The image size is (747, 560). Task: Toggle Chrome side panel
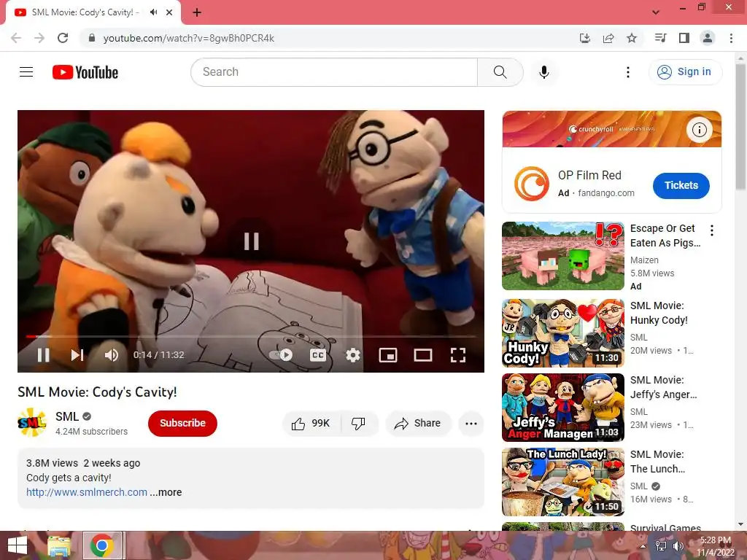click(x=684, y=38)
